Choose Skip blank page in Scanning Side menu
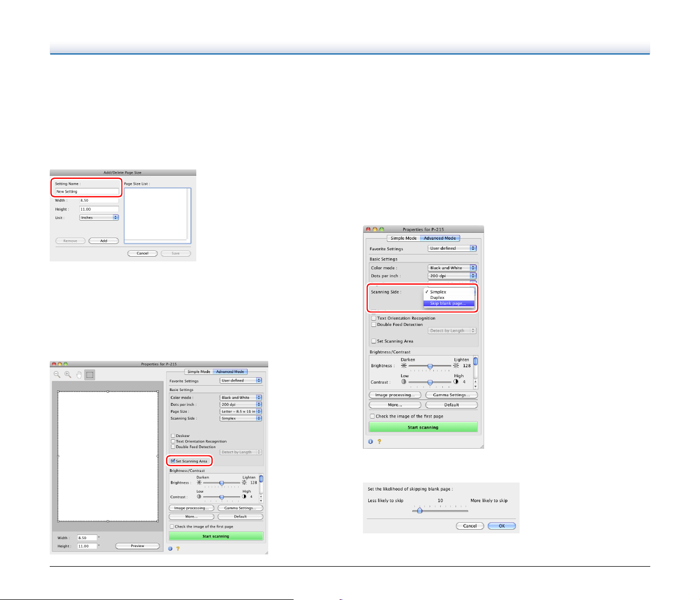700x600 pixels. (x=449, y=303)
